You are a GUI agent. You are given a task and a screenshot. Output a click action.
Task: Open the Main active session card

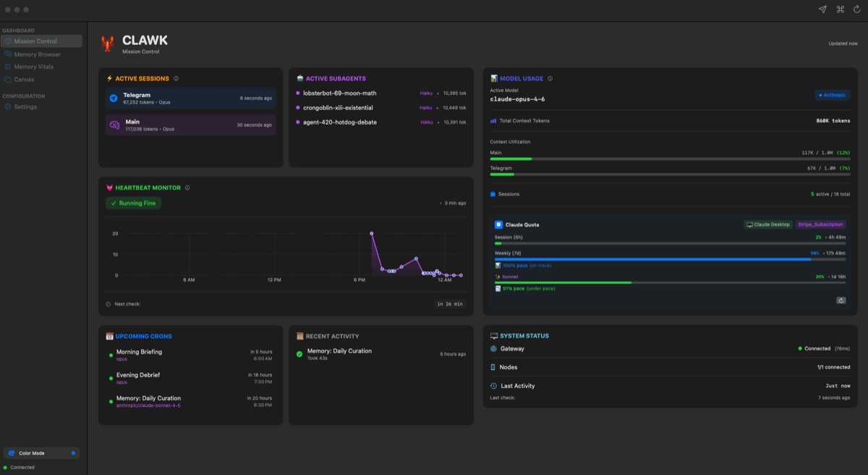pos(191,125)
